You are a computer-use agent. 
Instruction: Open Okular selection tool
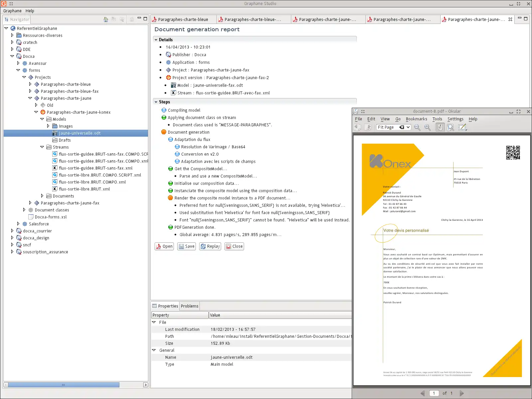(463, 127)
